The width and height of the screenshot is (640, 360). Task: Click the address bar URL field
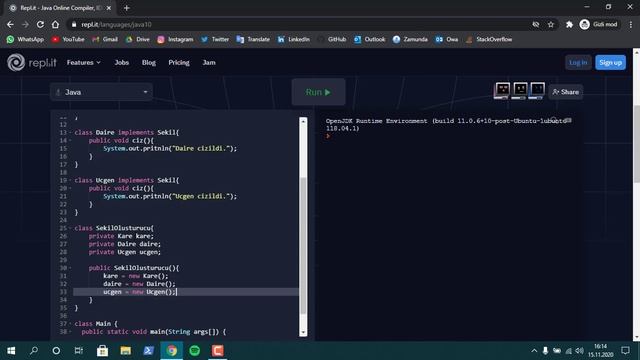coord(301,24)
